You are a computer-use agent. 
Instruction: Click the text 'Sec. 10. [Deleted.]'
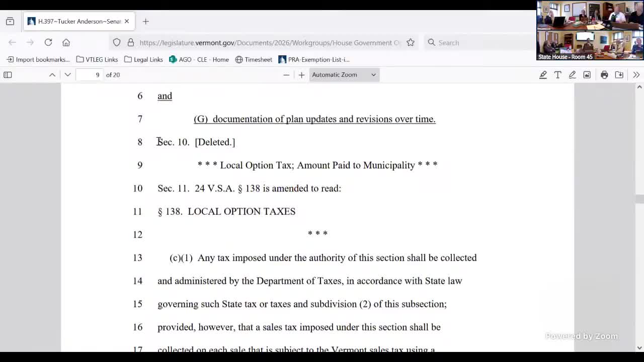196,142
